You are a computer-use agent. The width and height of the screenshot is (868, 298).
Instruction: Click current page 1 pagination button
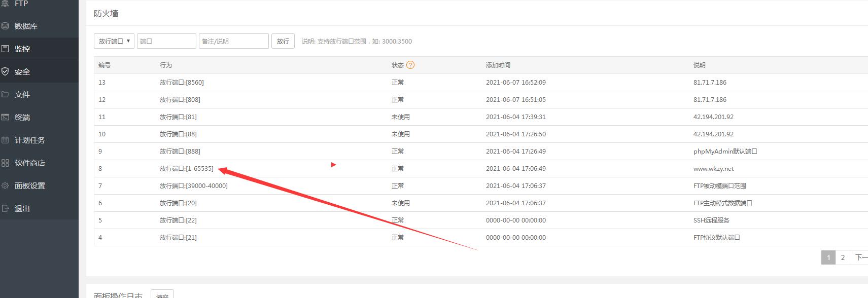click(828, 257)
